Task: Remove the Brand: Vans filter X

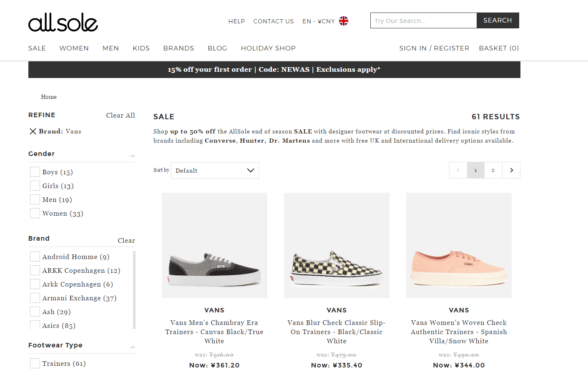Action: pyautogui.click(x=33, y=131)
